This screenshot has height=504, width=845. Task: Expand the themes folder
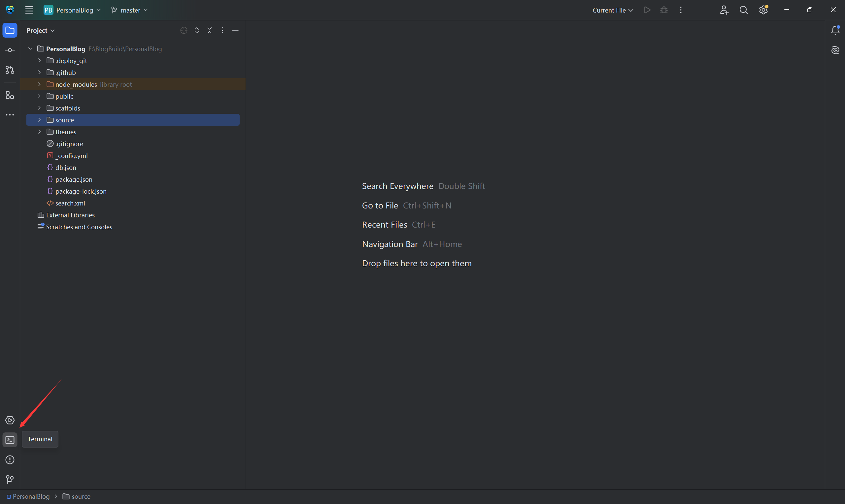coord(39,132)
